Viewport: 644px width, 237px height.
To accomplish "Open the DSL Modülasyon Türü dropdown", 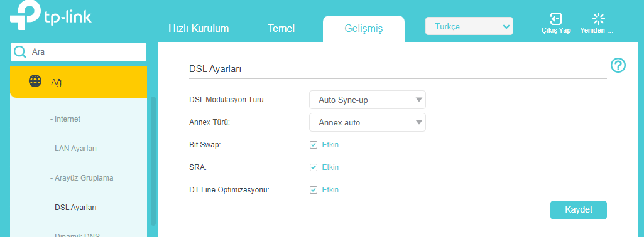I will [x=367, y=100].
